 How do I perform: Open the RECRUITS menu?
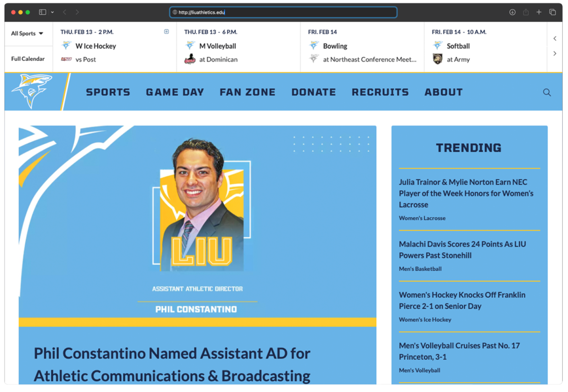380,92
